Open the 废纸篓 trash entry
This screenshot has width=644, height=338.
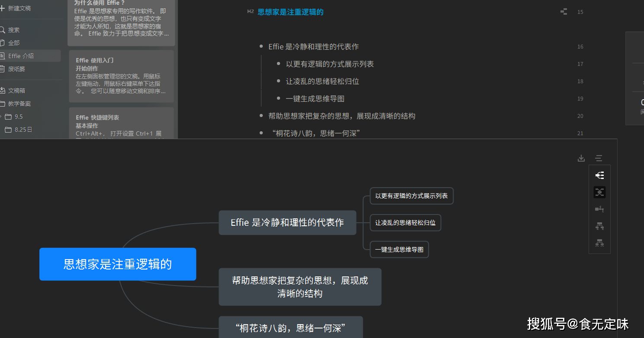click(14, 68)
